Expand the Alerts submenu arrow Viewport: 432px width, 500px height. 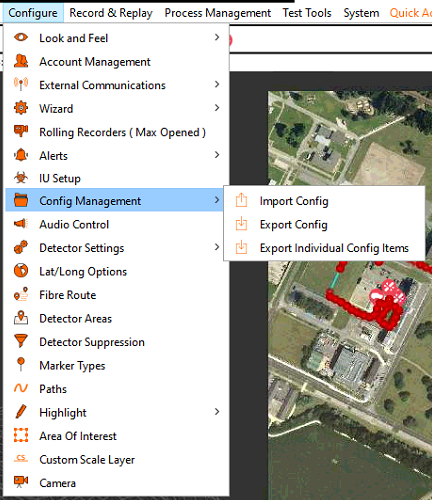[x=217, y=155]
